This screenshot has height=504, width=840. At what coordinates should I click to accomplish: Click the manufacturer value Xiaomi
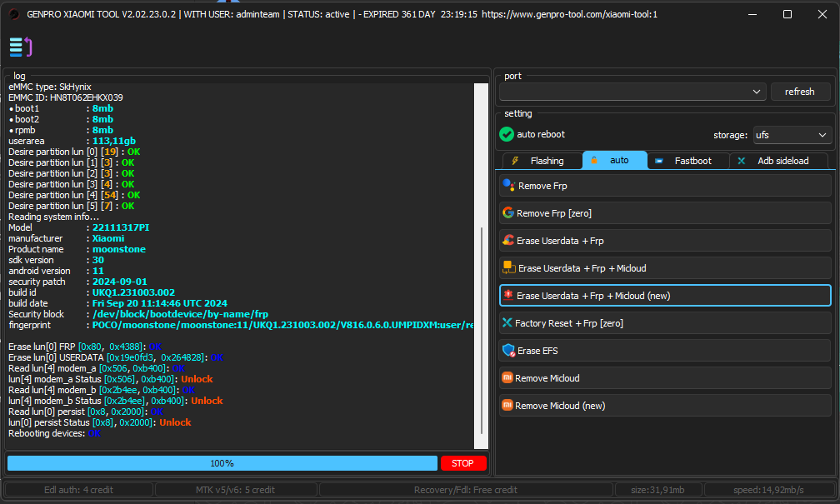coord(108,238)
